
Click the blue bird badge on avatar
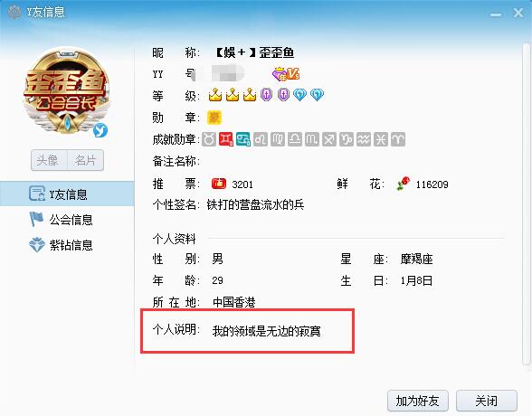(x=100, y=130)
